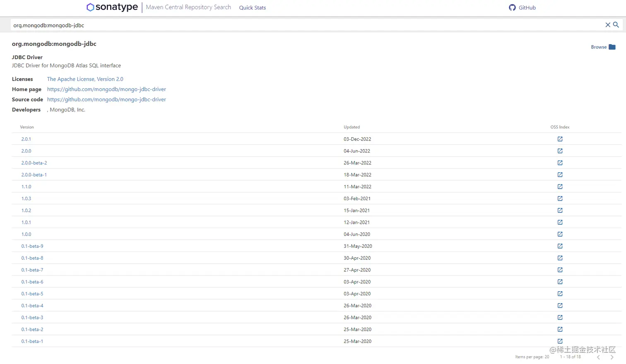Select the 04-Jun-2020 updated date
Viewport: 626px width, 364px height.
357,234
